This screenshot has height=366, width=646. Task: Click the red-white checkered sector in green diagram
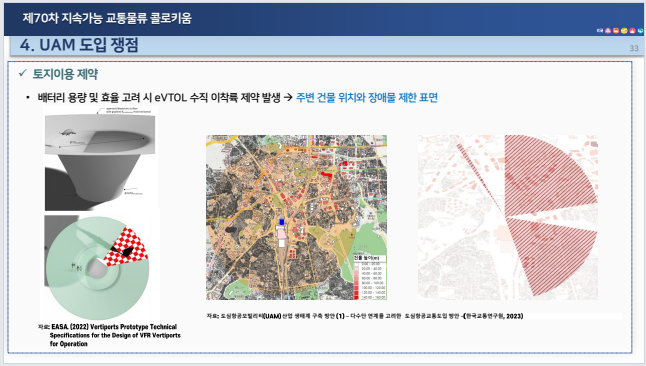click(126, 246)
